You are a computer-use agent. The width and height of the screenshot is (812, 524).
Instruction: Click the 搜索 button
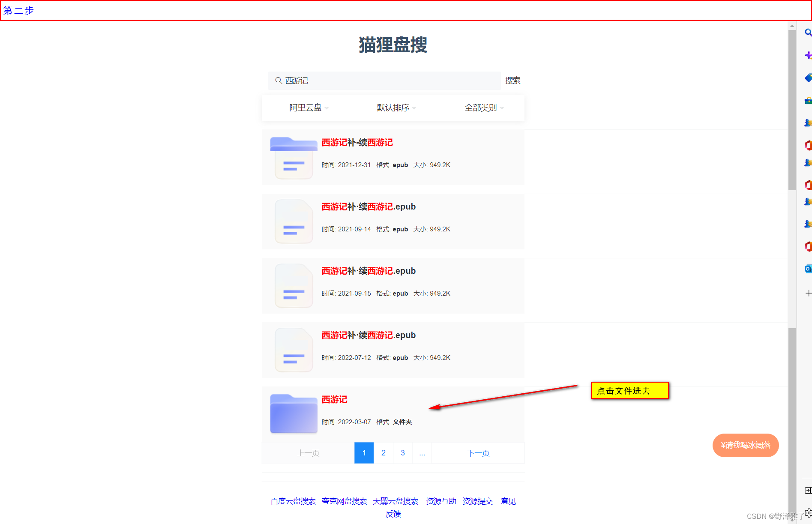tap(512, 81)
